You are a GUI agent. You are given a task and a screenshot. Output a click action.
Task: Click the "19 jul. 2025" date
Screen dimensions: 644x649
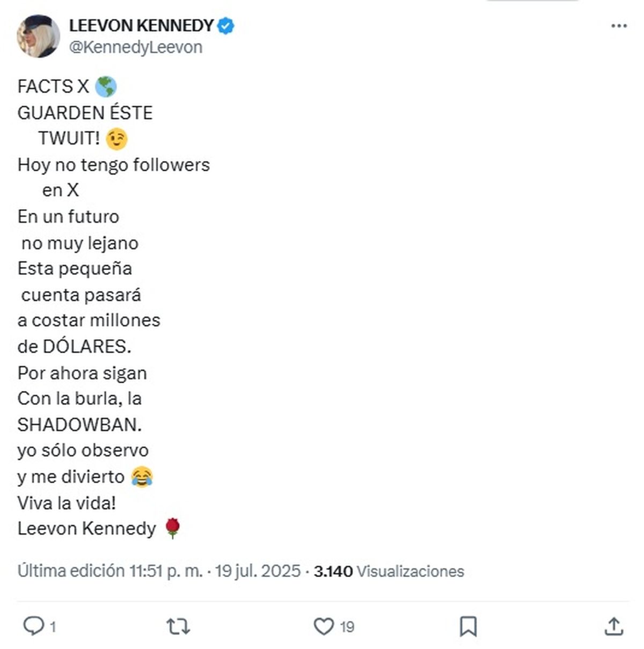pyautogui.click(x=258, y=571)
